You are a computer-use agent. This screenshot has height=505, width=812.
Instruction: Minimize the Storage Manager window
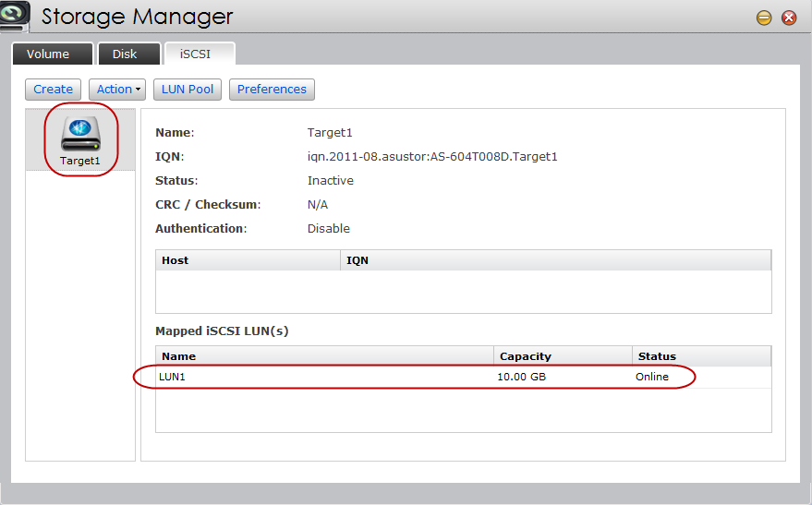click(763, 18)
